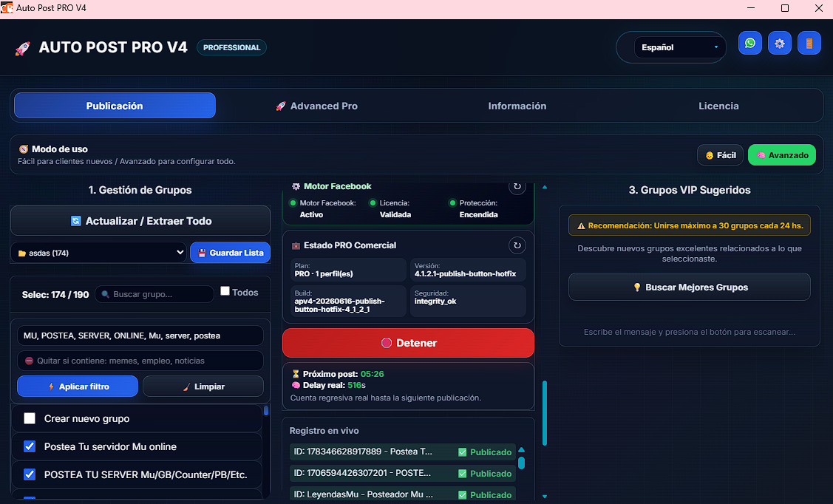Stop posting with the Detener button
This screenshot has height=504, width=833.
(x=408, y=343)
